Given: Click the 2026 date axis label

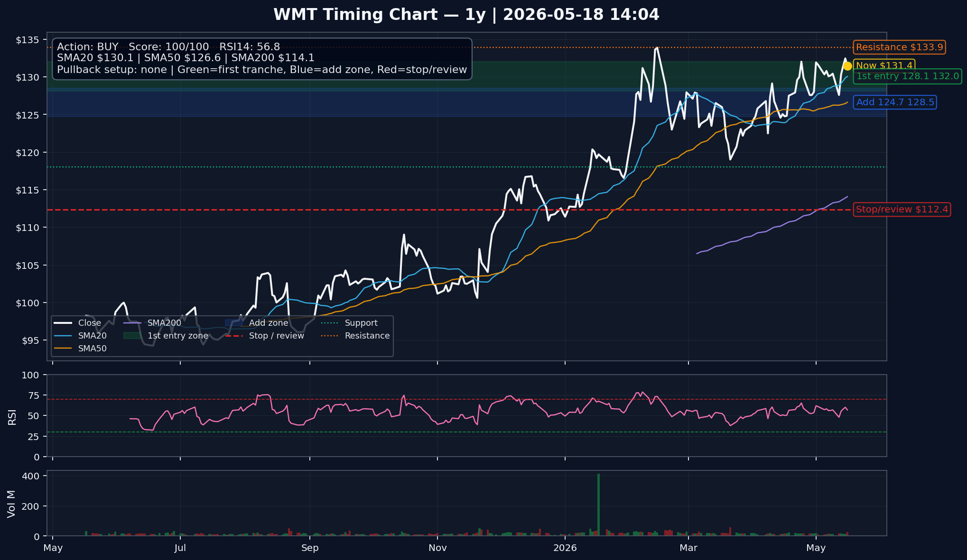Looking at the screenshot, I should pos(565,548).
